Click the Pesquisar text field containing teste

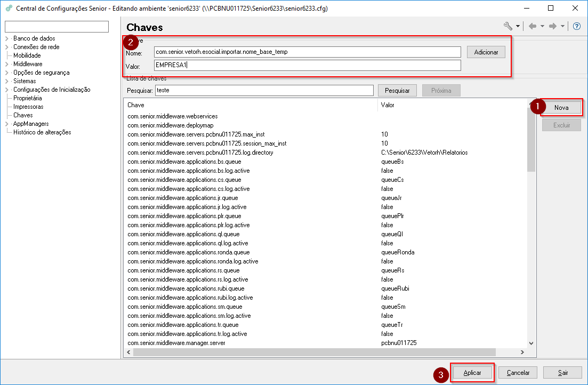point(264,91)
